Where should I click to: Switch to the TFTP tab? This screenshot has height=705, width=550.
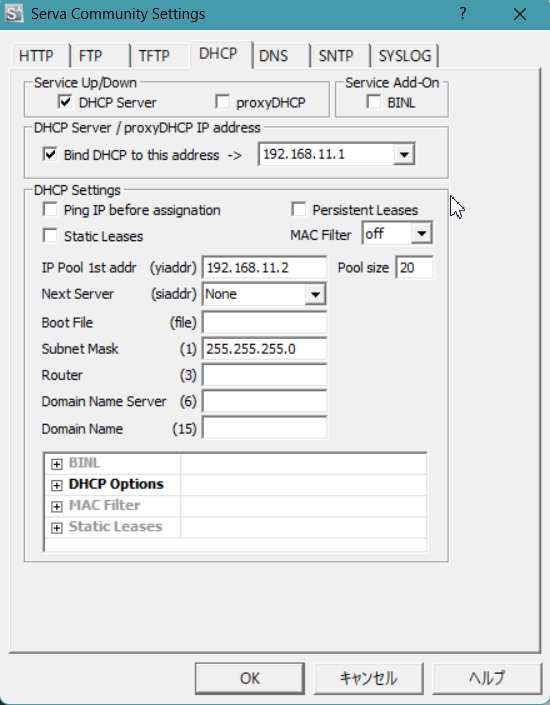coord(154,56)
